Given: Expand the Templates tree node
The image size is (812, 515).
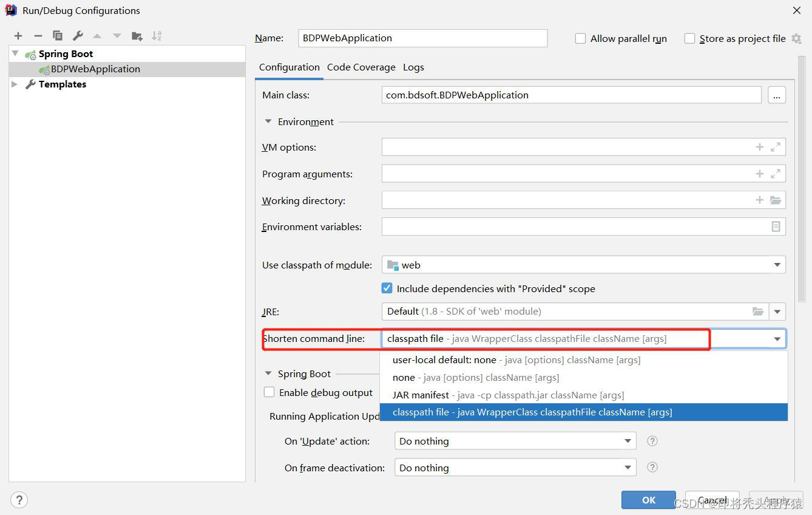Looking at the screenshot, I should 15,84.
